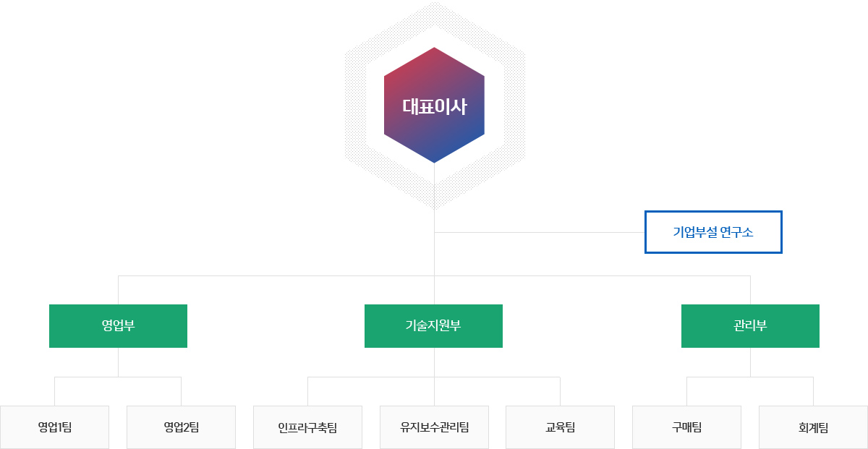Select the 교육팀 team box
The width and height of the screenshot is (868, 449).
(560, 427)
